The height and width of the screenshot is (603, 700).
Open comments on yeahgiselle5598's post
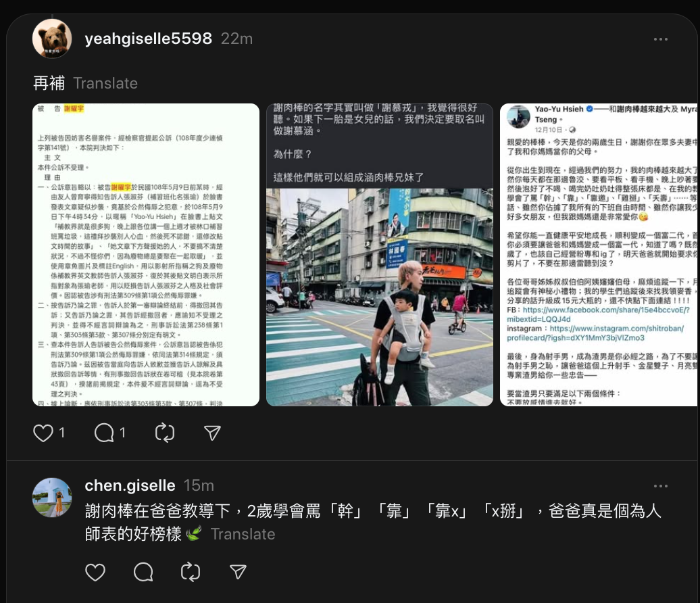click(104, 433)
